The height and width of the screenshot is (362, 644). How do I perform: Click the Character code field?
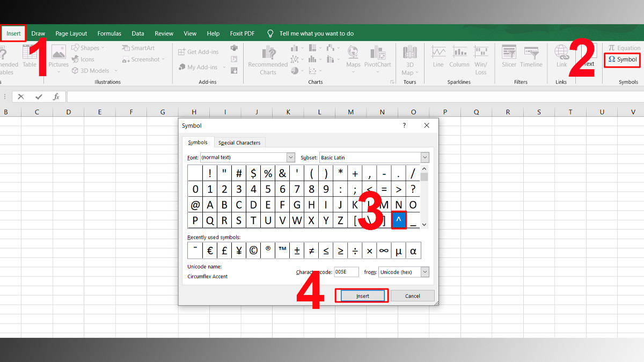(346, 272)
